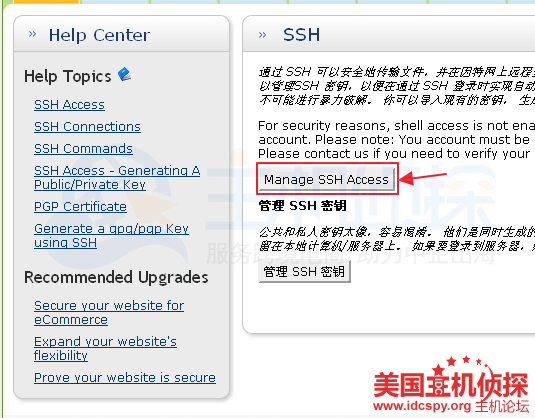The height and width of the screenshot is (418, 535).
Task: Open the SSH Access help link
Action: pos(69,104)
